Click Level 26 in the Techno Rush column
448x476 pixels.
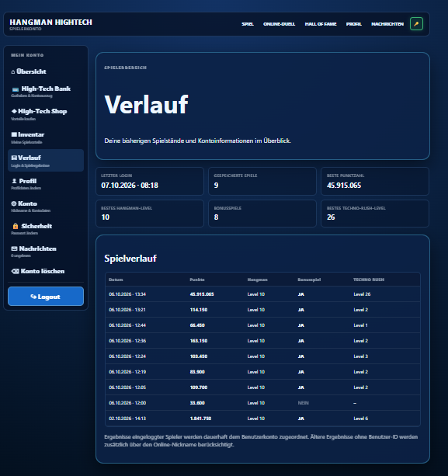[362, 294]
